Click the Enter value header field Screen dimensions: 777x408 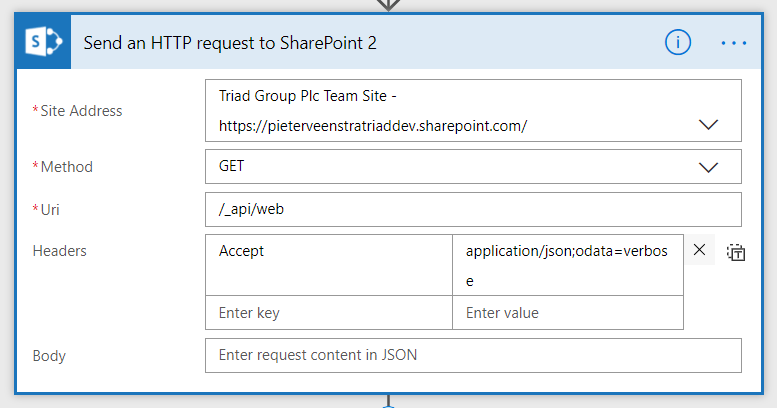pyautogui.click(x=568, y=313)
